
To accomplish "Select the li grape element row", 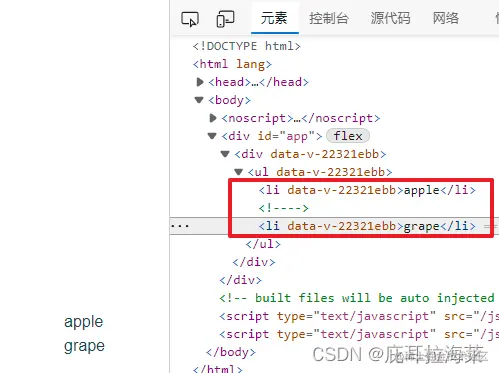I will [x=367, y=226].
